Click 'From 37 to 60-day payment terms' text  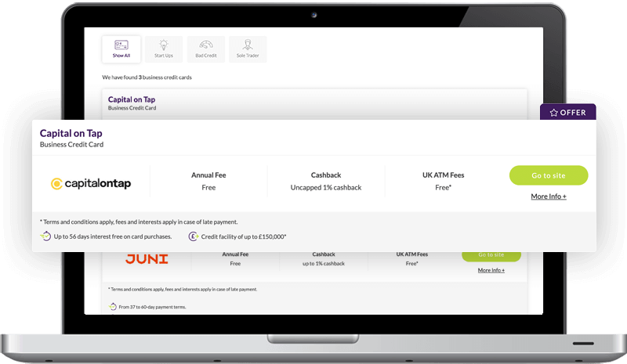pos(152,308)
